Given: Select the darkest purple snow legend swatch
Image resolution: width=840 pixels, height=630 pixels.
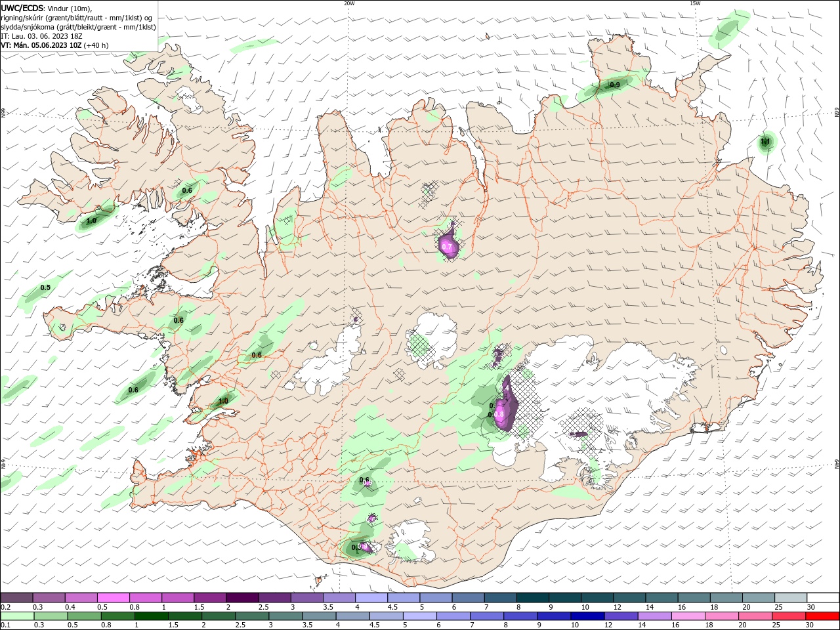Looking at the screenshot, I should [x=242, y=598].
